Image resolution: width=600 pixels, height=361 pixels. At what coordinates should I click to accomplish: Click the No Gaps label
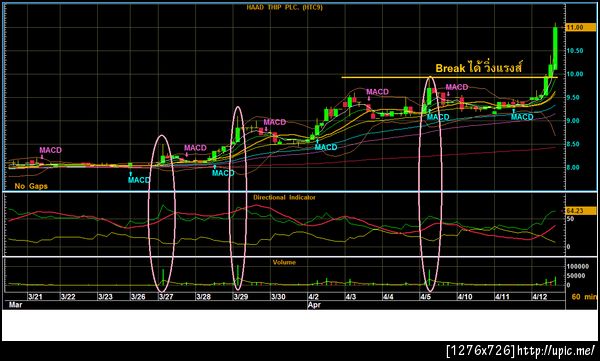(x=31, y=186)
